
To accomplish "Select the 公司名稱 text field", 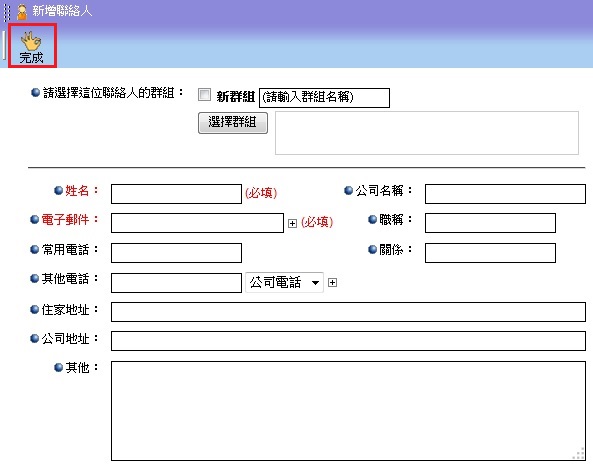I will [x=505, y=194].
